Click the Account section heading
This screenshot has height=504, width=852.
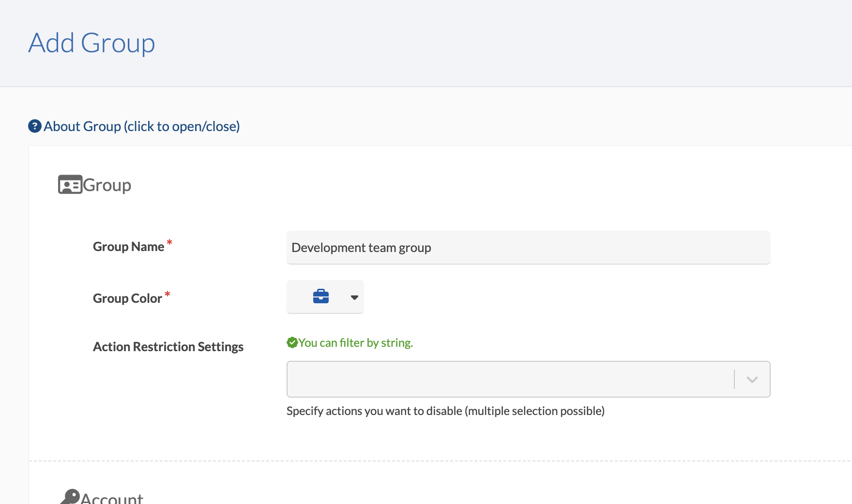[x=112, y=498]
